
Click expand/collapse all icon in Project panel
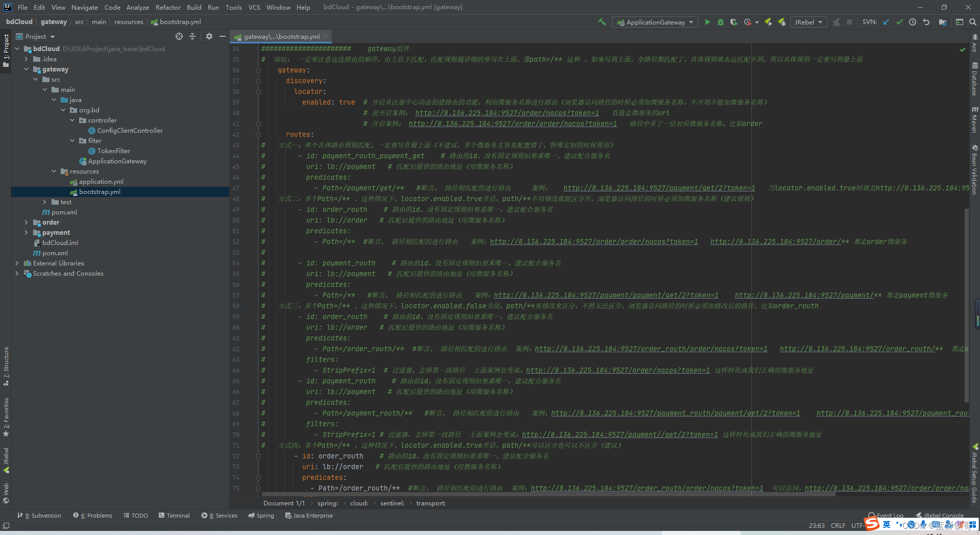point(192,36)
